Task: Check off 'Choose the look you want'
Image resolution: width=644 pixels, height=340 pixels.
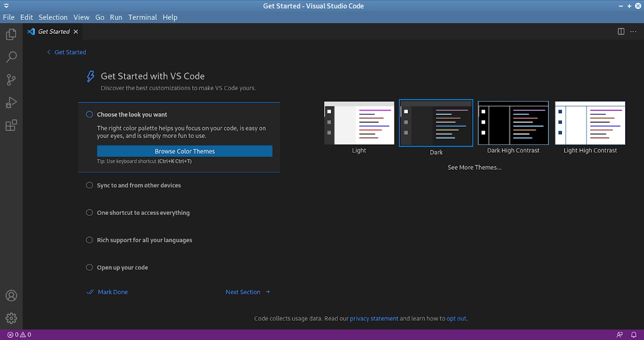Action: (90, 114)
